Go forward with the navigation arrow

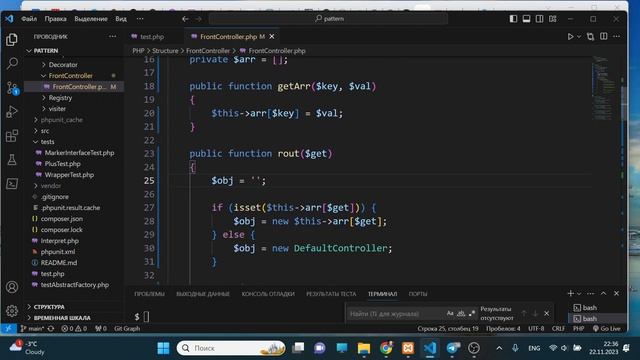[x=198, y=19]
